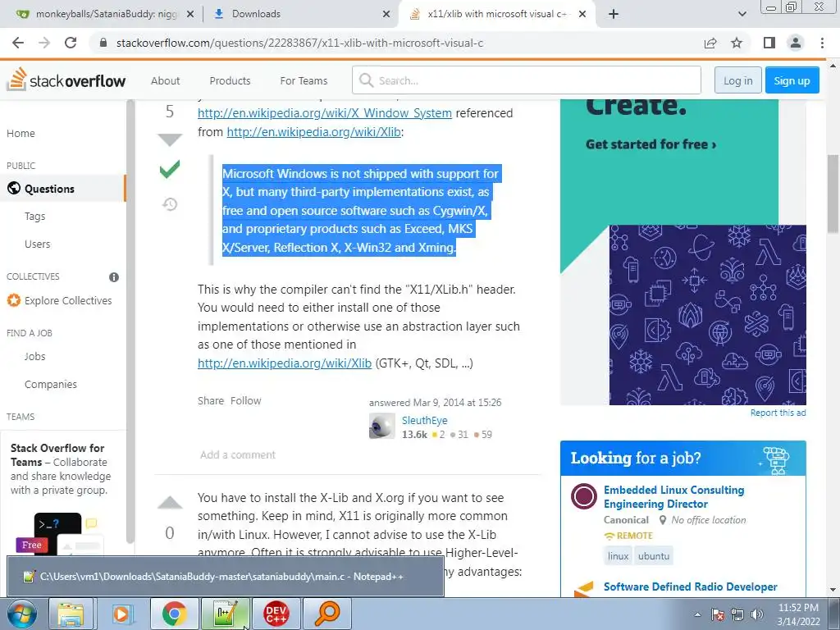
Task: Share this page via address bar icon
Action: [x=710, y=43]
